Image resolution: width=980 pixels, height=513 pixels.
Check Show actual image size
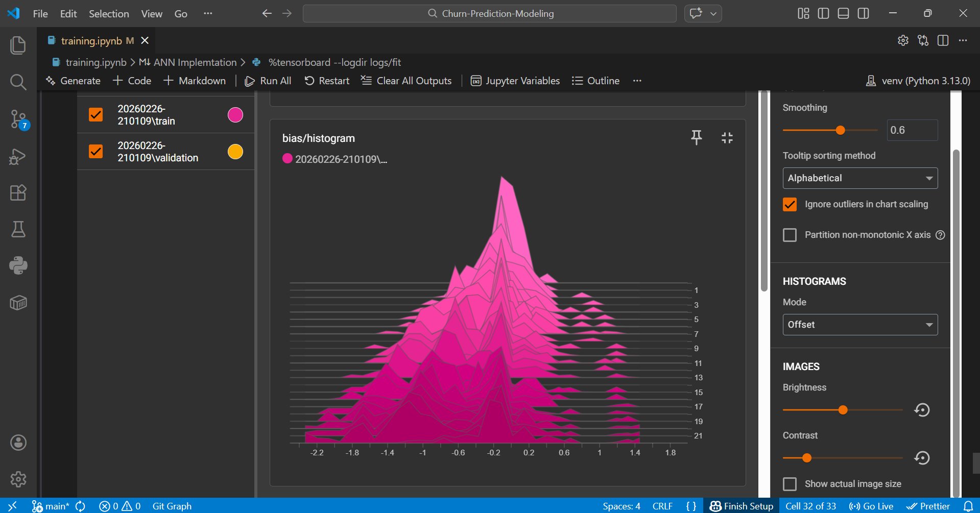pyautogui.click(x=790, y=484)
